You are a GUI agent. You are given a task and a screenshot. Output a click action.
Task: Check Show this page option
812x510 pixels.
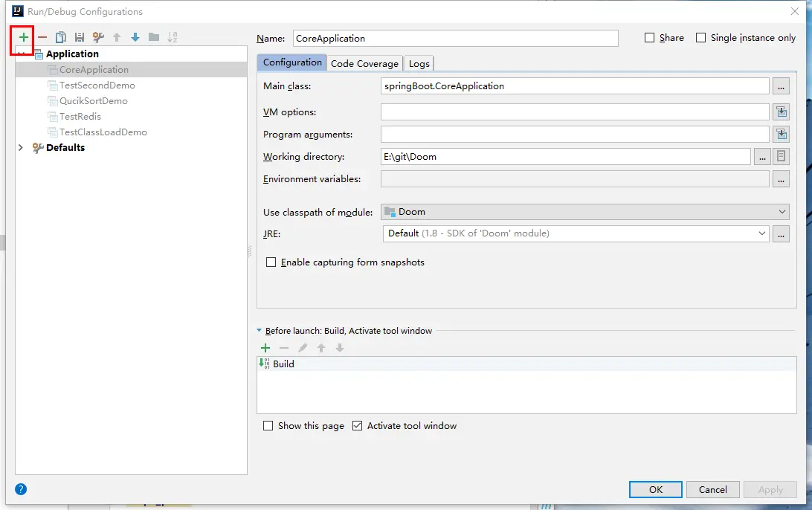(268, 425)
